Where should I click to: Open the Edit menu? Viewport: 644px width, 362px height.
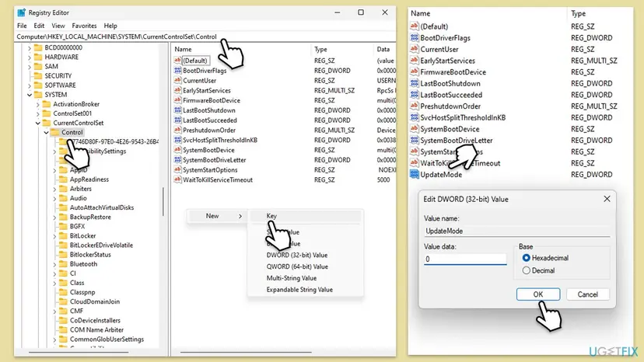coord(39,26)
